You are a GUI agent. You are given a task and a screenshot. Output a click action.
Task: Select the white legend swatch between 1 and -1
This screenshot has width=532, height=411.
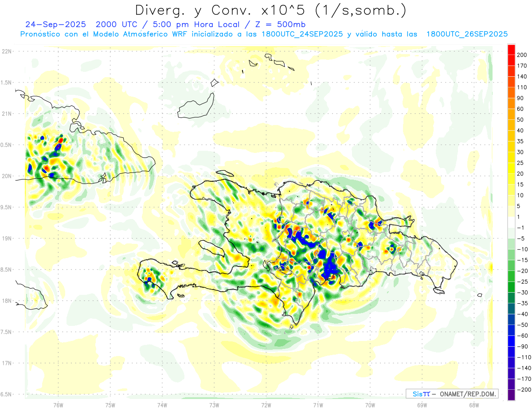coord(511,223)
